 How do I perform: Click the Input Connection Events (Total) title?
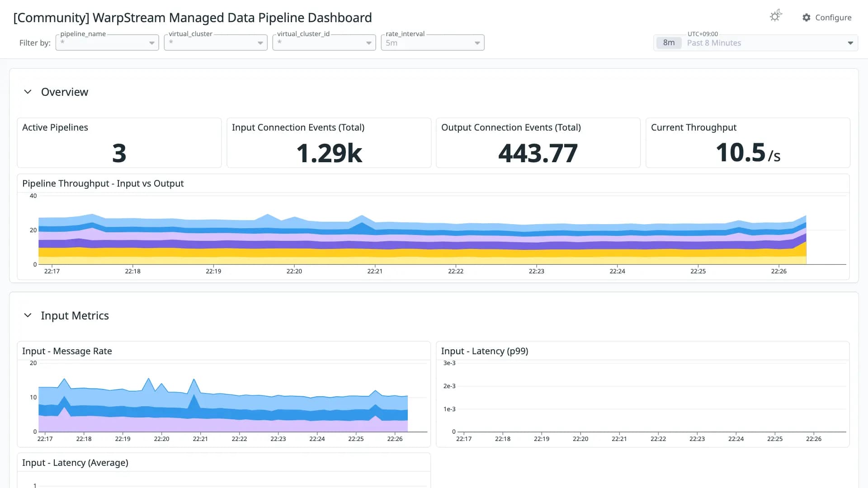(298, 127)
